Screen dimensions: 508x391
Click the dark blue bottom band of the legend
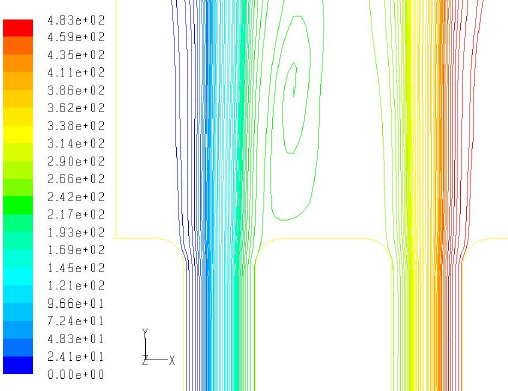click(x=18, y=365)
